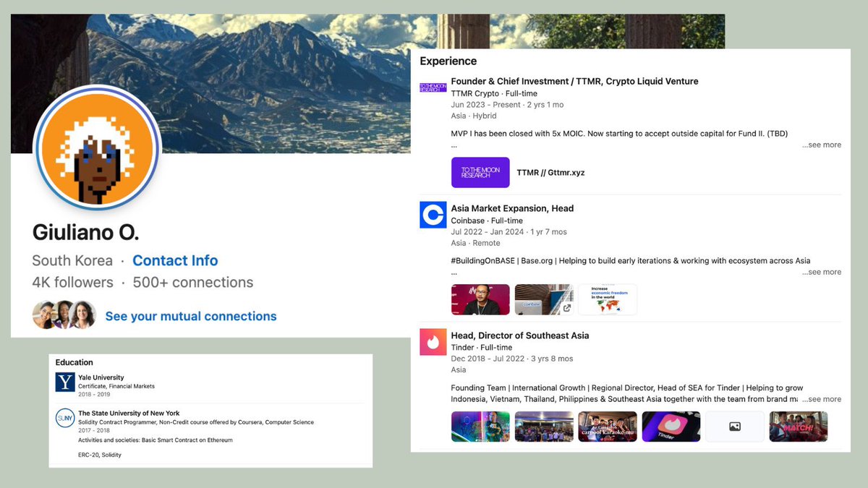Open Coinbase media thumbnail of man speaking
Image resolution: width=868 pixels, height=488 pixels.
click(480, 299)
